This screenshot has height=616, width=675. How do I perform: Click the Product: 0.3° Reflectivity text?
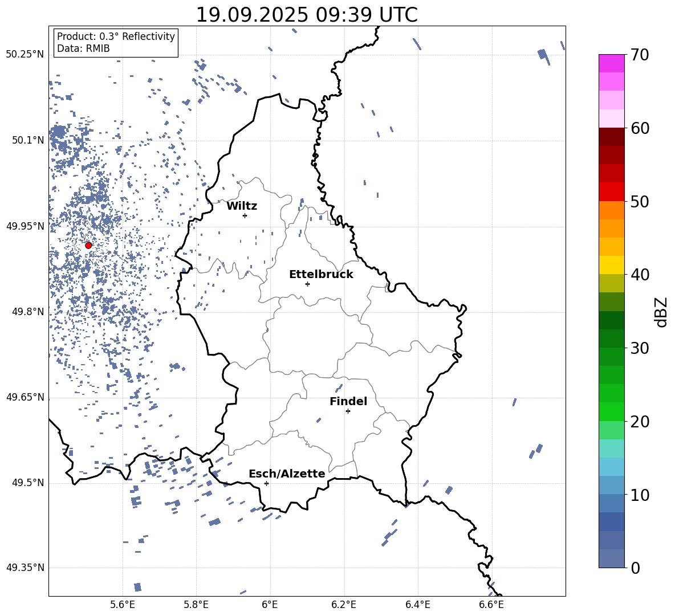click(x=116, y=36)
